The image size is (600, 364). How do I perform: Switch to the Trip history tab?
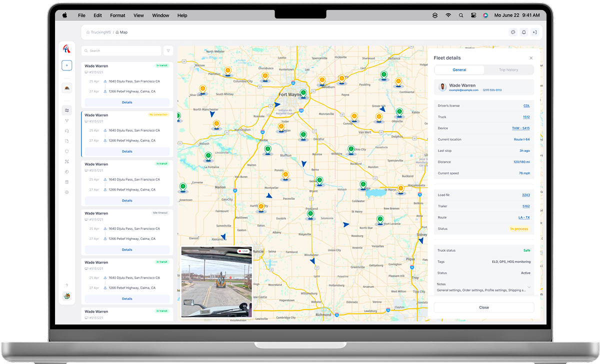pyautogui.click(x=508, y=70)
